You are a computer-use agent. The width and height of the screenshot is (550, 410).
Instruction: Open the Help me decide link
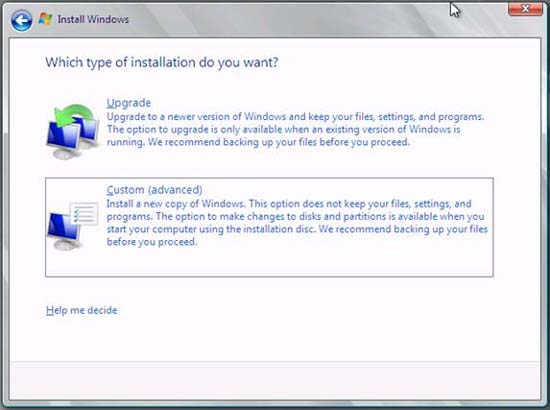(82, 310)
